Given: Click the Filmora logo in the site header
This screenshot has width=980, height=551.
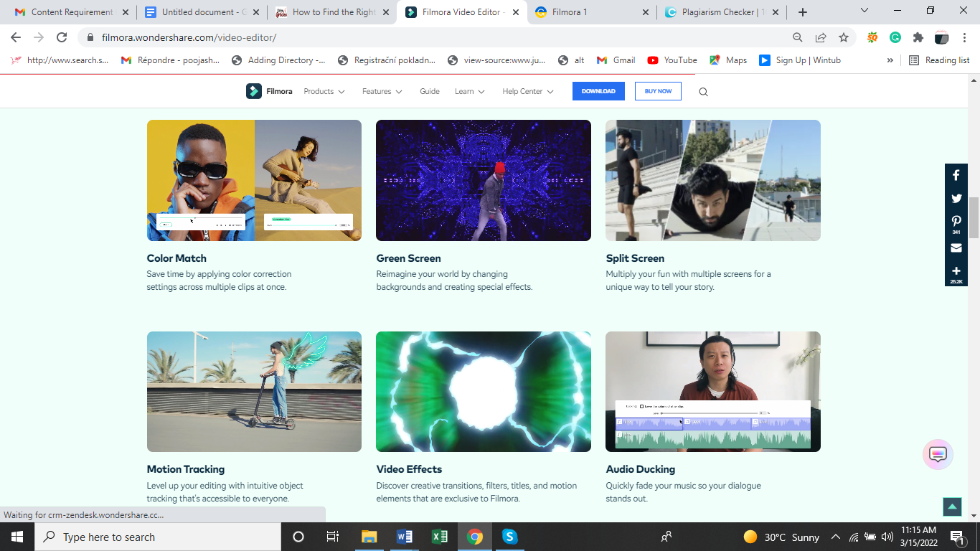Looking at the screenshot, I should [269, 91].
